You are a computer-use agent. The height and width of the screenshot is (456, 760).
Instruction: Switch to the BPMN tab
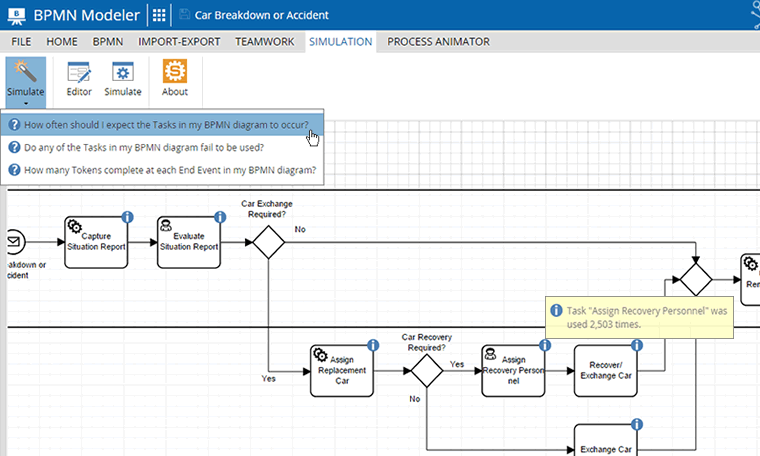pyautogui.click(x=108, y=42)
